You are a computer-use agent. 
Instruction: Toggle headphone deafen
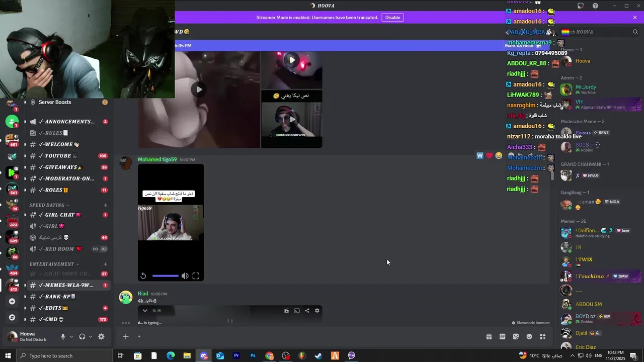tap(82, 337)
